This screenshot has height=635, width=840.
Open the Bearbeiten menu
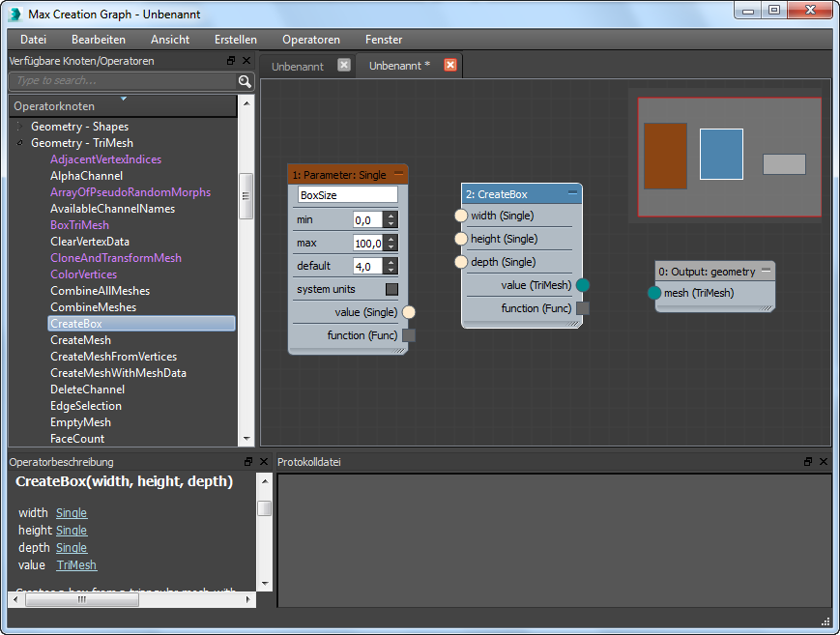[99, 40]
